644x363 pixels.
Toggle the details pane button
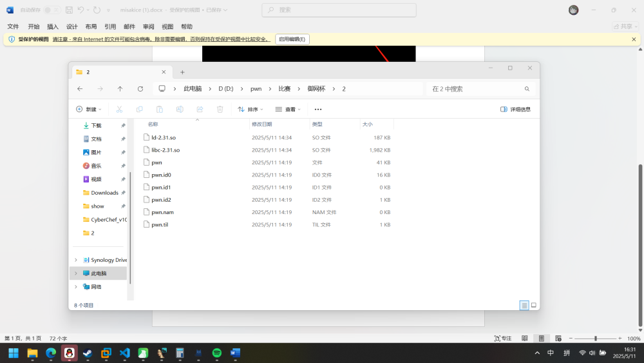[515, 110]
